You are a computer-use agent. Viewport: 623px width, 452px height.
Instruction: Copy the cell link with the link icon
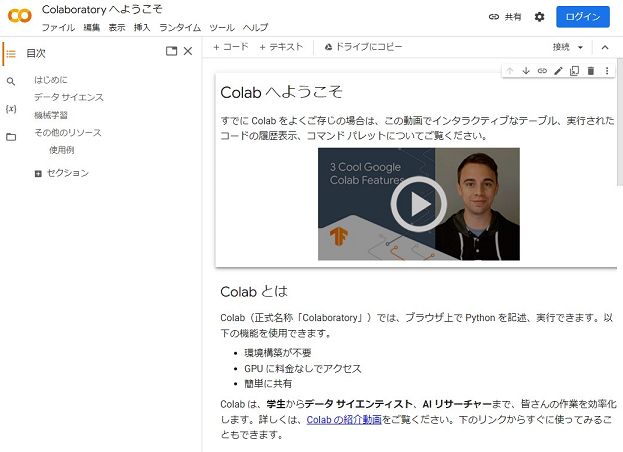click(x=542, y=71)
